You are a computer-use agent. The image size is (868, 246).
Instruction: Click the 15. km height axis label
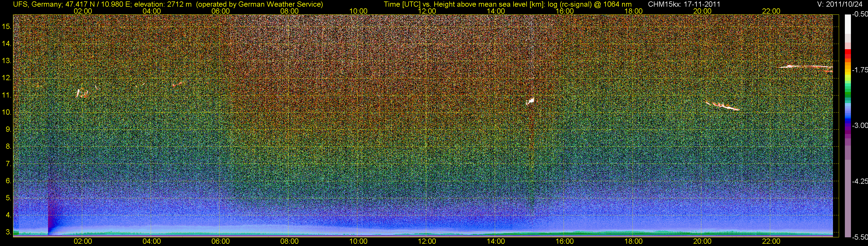tap(7, 27)
